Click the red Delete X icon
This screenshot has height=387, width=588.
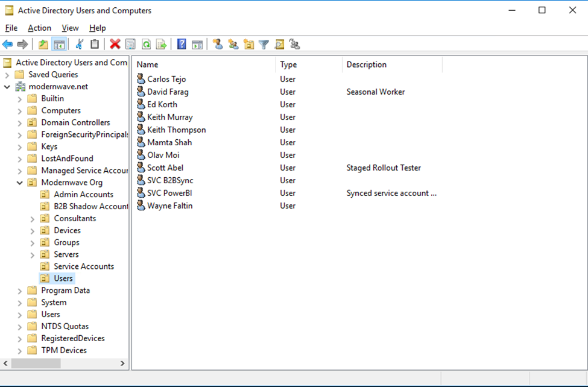coord(115,44)
